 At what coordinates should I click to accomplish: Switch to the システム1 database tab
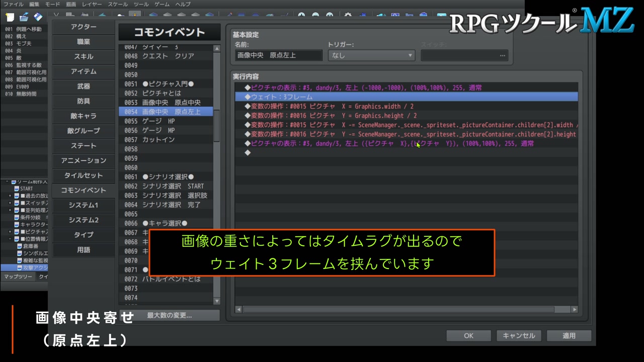coord(84,205)
